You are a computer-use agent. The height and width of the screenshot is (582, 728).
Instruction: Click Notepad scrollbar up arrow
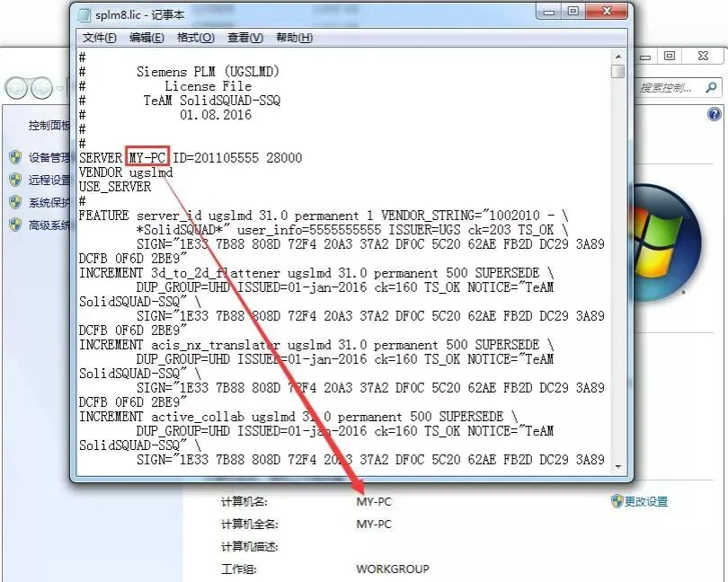tap(618, 57)
